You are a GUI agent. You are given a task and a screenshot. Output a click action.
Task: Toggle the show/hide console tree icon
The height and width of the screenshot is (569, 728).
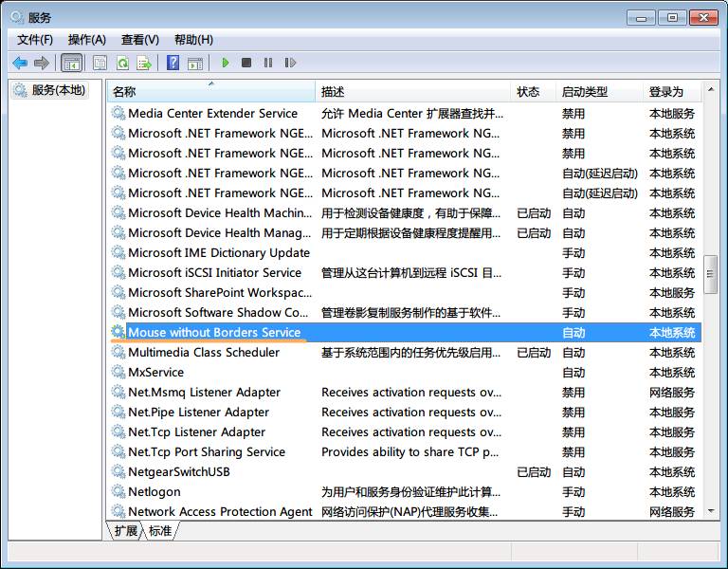click(x=71, y=63)
